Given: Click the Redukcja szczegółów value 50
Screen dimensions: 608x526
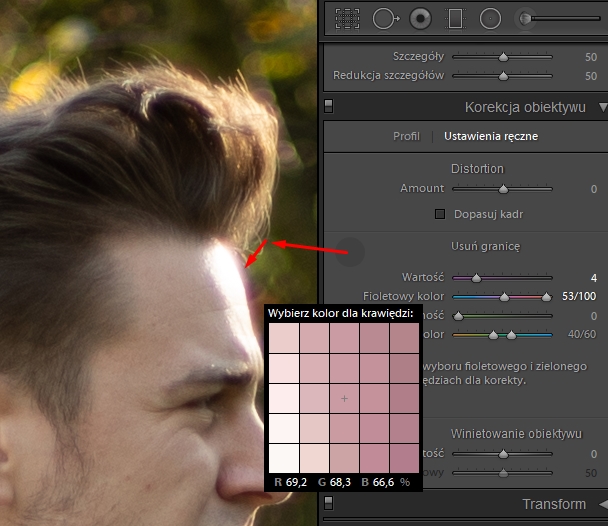Looking at the screenshot, I should pyautogui.click(x=591, y=76).
